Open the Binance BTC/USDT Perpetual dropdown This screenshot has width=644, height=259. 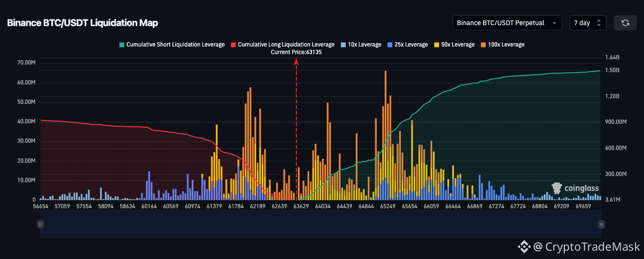click(507, 23)
